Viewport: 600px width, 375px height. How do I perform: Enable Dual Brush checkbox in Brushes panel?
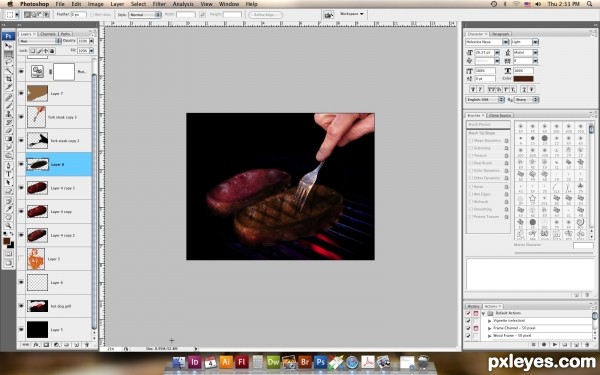click(x=471, y=163)
